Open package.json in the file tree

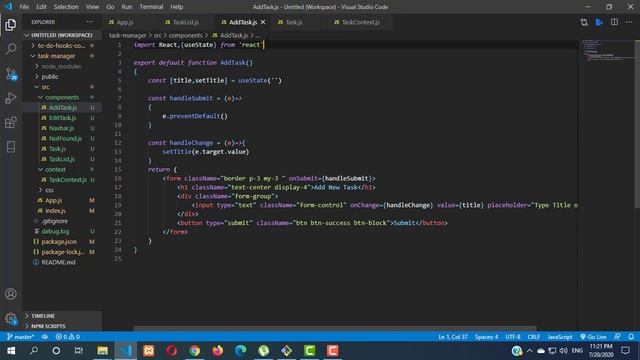pyautogui.click(x=59, y=242)
